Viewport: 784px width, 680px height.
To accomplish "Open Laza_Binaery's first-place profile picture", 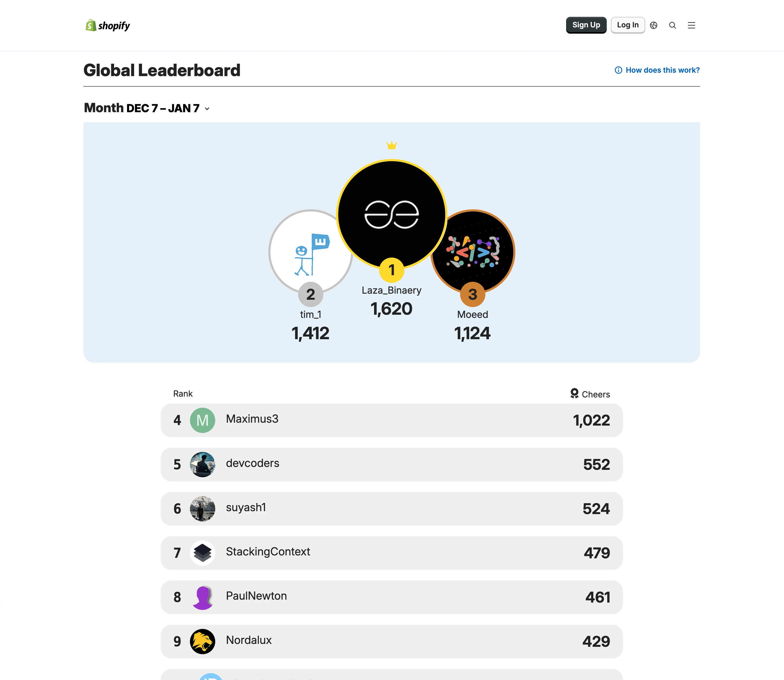I will click(x=391, y=214).
